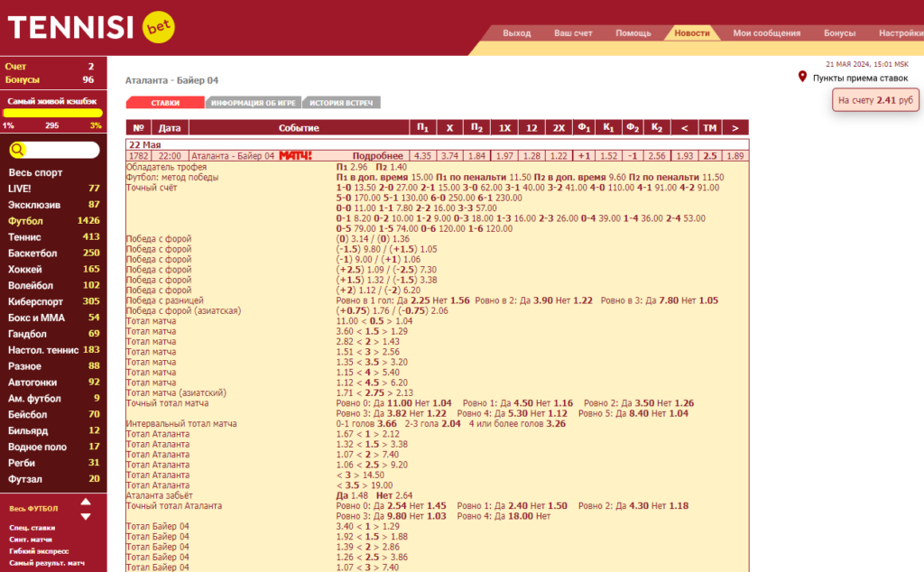Viewport: 924px width, 572px height.
Task: Click П1 odds 4.35 in match row
Action: click(x=422, y=155)
